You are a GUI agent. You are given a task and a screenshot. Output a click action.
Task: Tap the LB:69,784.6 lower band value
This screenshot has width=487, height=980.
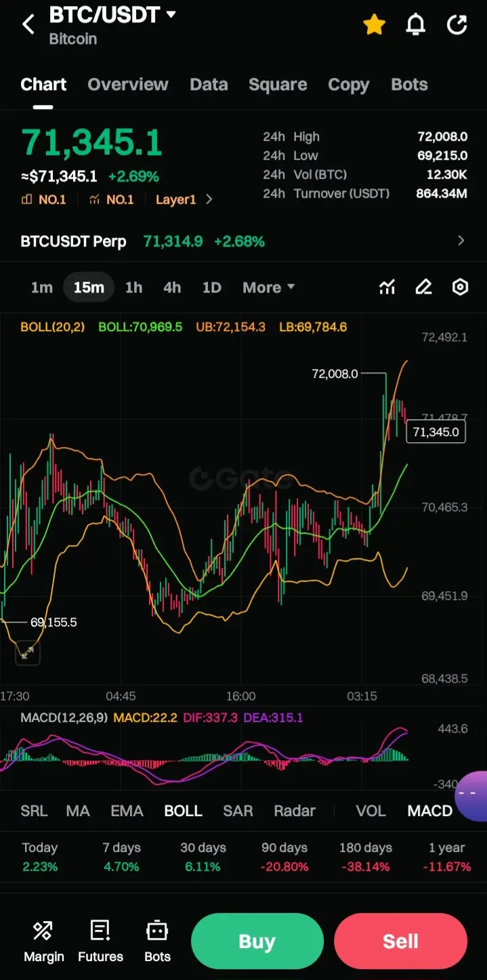coord(313,327)
